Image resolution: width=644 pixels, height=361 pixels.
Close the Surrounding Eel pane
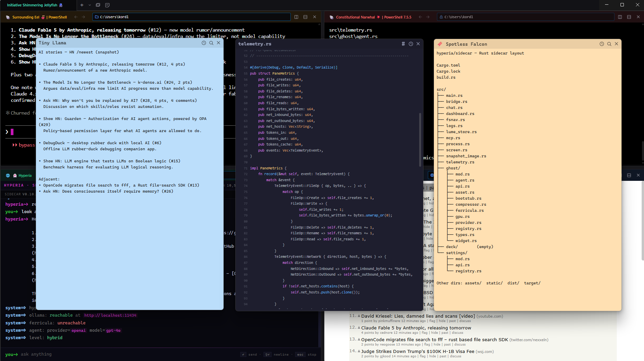315,17
